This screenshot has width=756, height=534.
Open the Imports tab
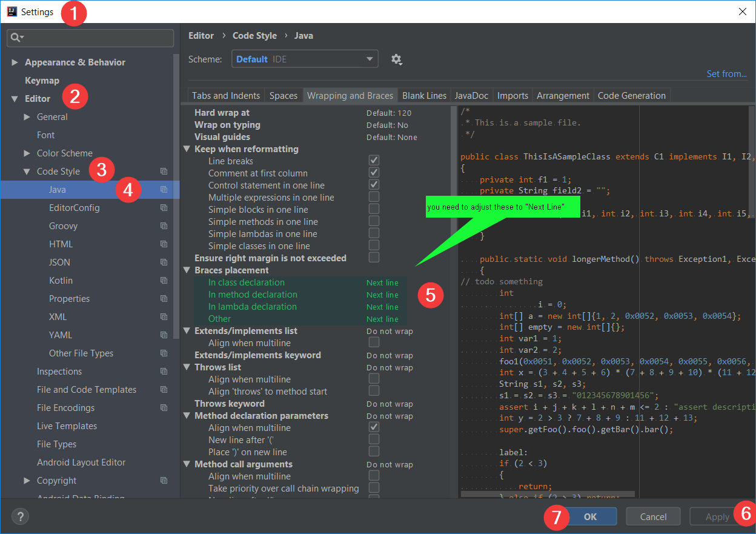click(x=512, y=95)
